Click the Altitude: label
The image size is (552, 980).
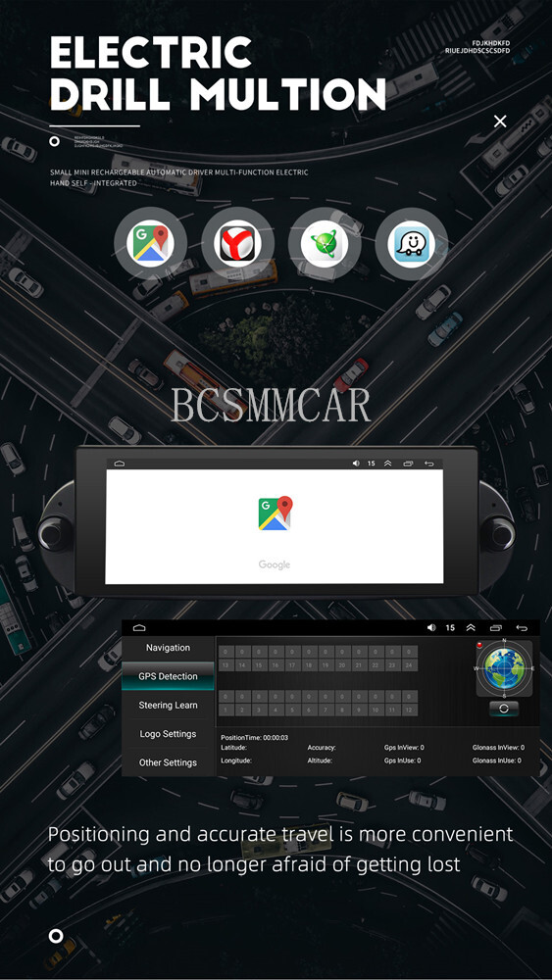320,760
